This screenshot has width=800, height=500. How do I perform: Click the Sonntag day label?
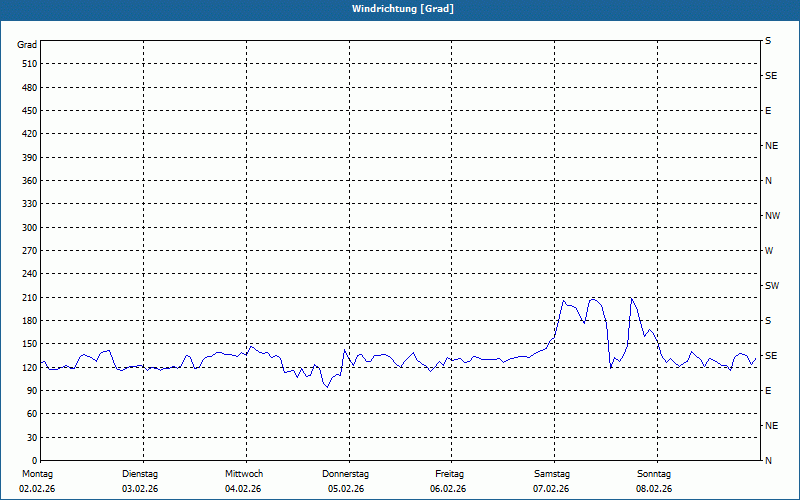pos(653,474)
